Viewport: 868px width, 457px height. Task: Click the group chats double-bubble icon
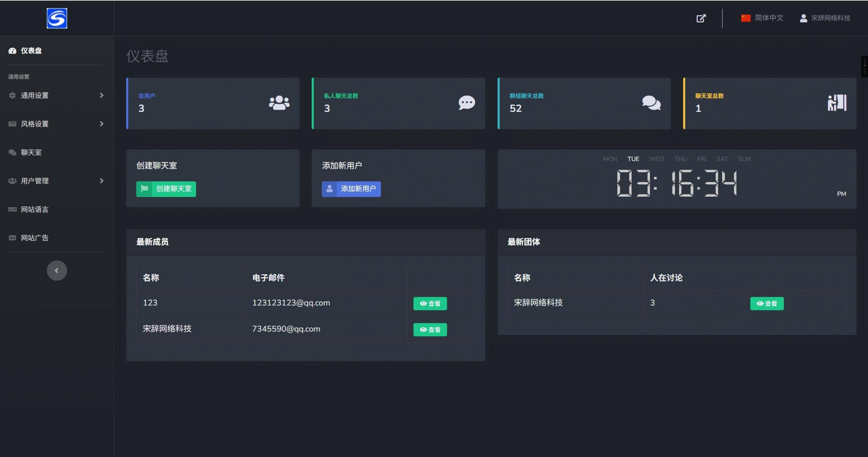(651, 103)
